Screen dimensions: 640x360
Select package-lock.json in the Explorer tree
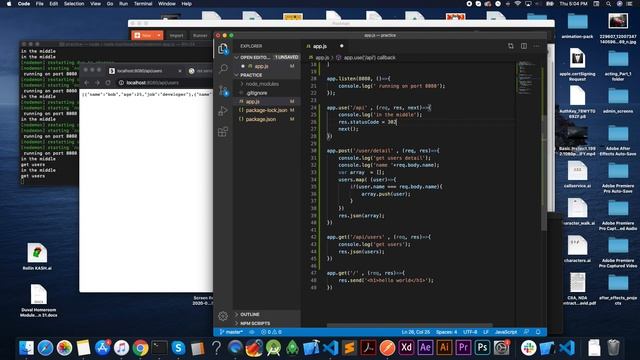coord(267,110)
